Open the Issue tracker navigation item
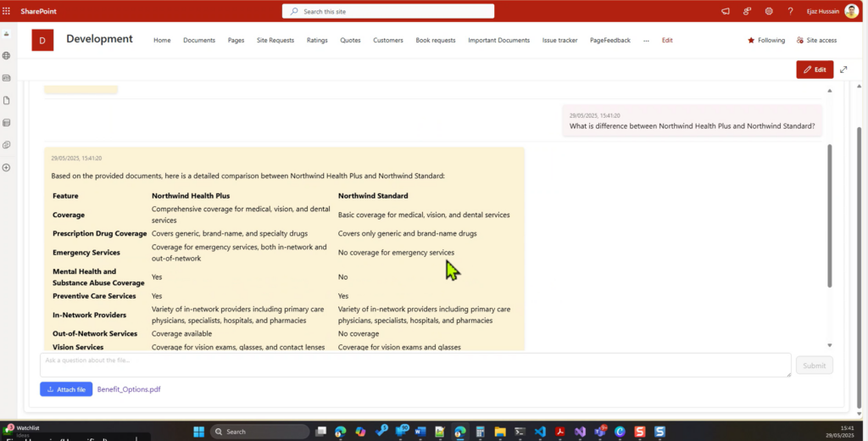Image resolution: width=868 pixels, height=441 pixels. (x=559, y=41)
